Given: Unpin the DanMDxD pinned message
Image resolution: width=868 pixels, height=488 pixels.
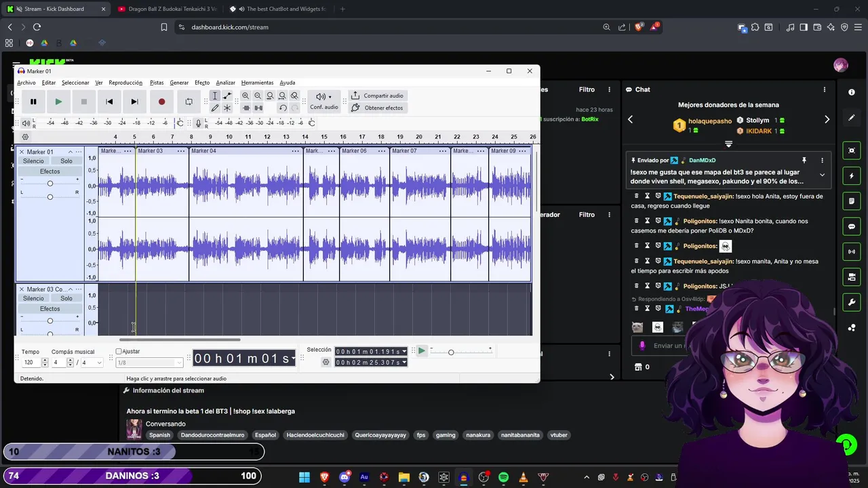Looking at the screenshot, I should pos(804,161).
